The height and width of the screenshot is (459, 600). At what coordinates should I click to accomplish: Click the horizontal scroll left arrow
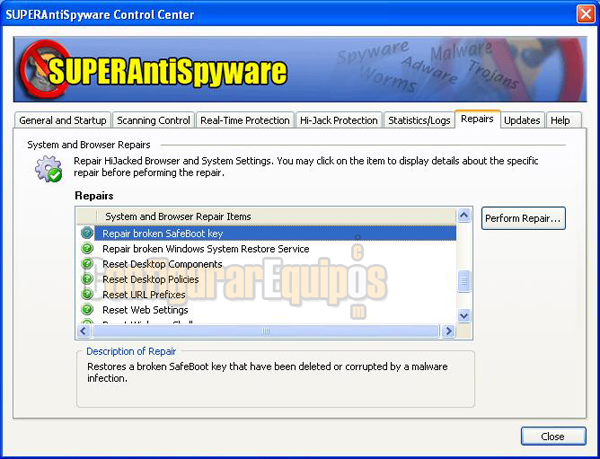[x=84, y=331]
